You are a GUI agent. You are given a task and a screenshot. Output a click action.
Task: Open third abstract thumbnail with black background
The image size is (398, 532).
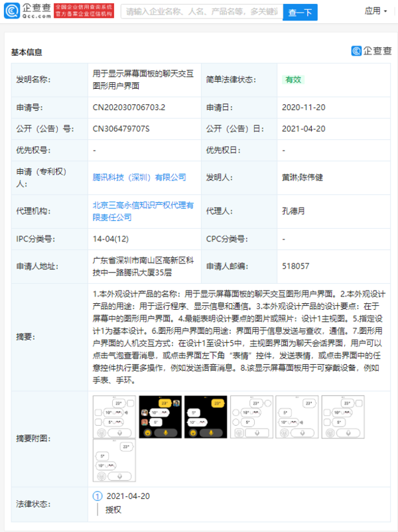[206, 417]
